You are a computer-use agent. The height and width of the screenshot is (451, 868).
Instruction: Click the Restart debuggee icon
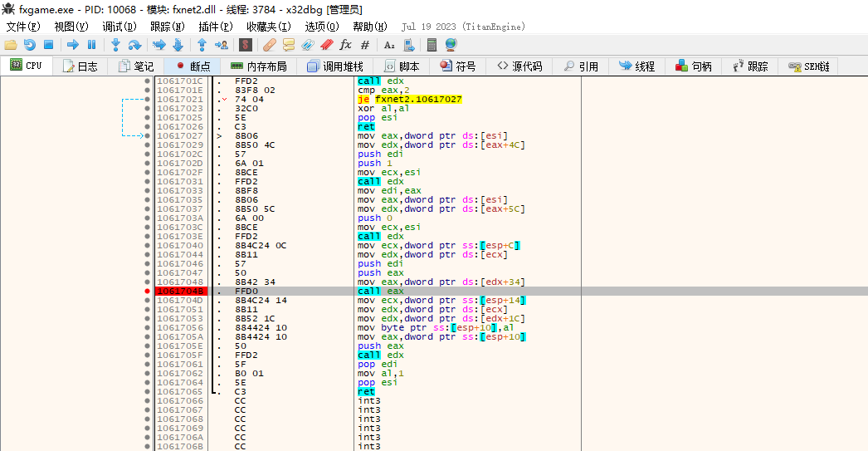point(30,45)
